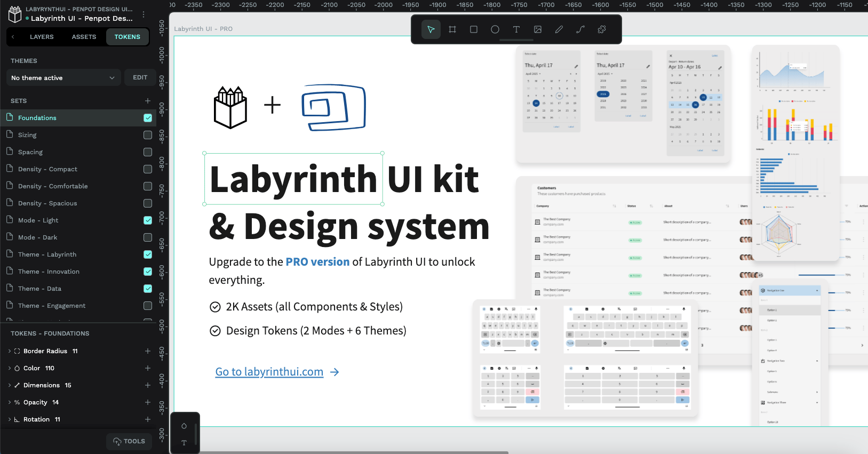Add a new token set
This screenshot has height=454, width=868.
coord(148,101)
